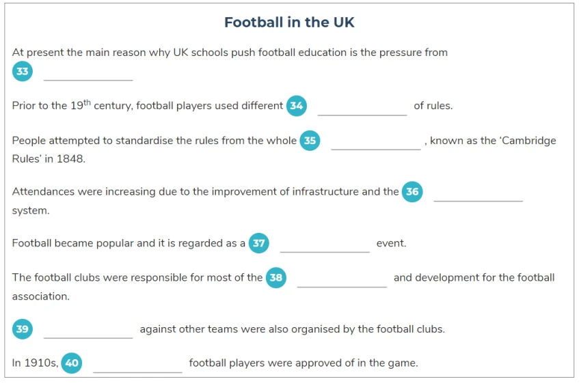Click the word 'association.' below question 38

click(x=41, y=296)
